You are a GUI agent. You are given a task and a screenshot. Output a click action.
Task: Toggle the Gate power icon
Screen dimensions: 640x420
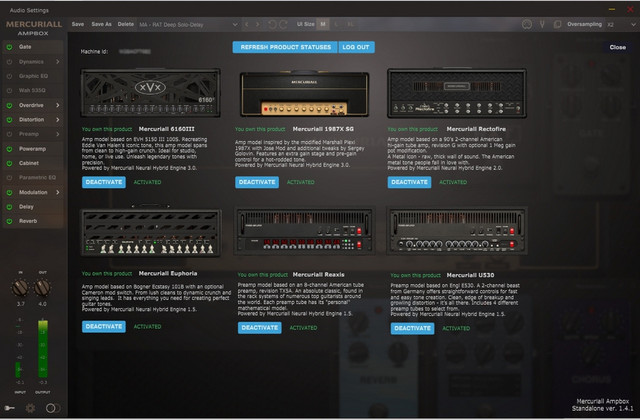(x=9, y=47)
